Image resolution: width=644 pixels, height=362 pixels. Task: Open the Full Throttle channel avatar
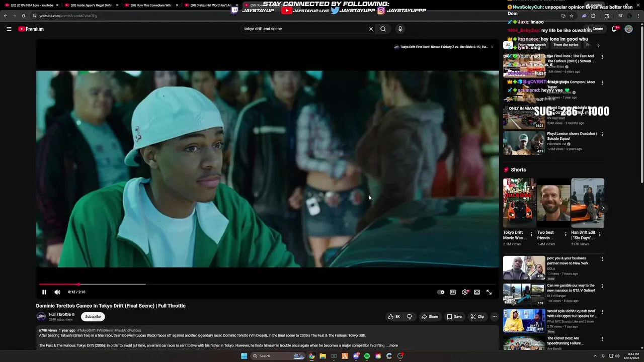41,317
